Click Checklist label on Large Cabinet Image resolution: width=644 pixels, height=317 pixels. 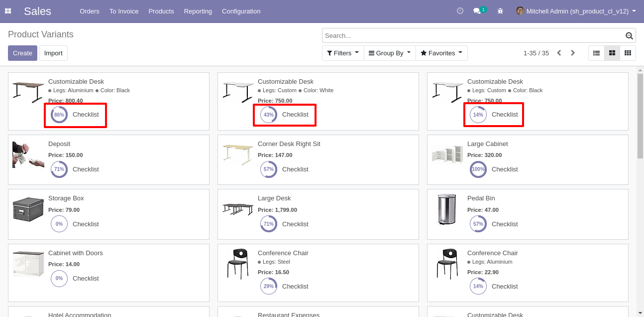click(505, 169)
